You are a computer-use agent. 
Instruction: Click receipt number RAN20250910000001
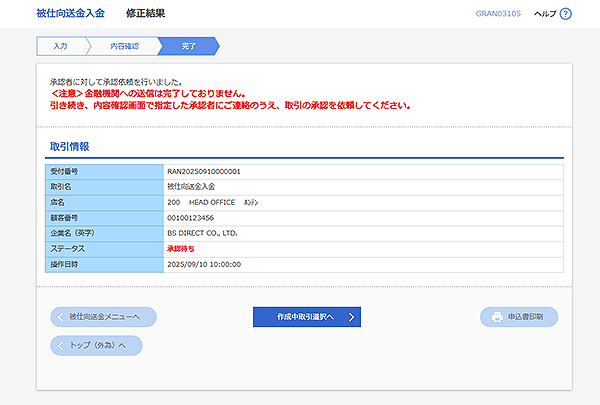(204, 171)
